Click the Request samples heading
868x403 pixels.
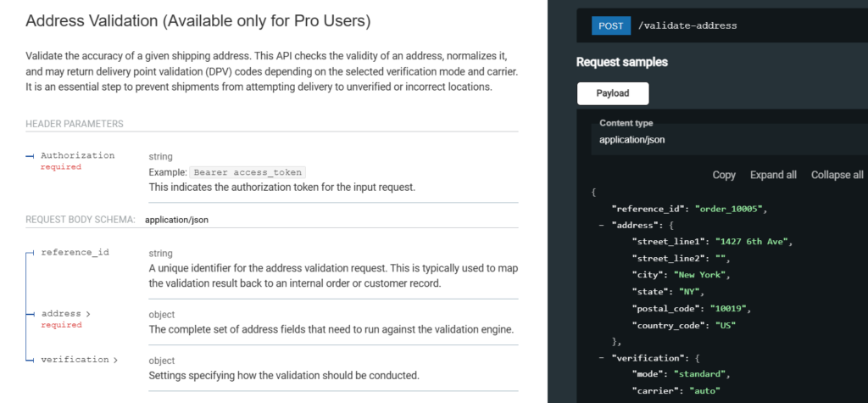point(621,62)
